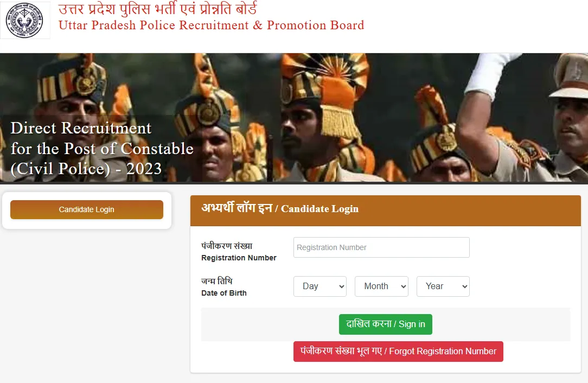This screenshot has height=383, width=588.
Task: Click the UP Police board emblem logo
Action: point(25,20)
